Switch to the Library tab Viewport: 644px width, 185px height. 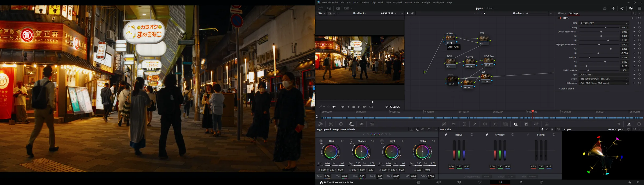click(562, 13)
